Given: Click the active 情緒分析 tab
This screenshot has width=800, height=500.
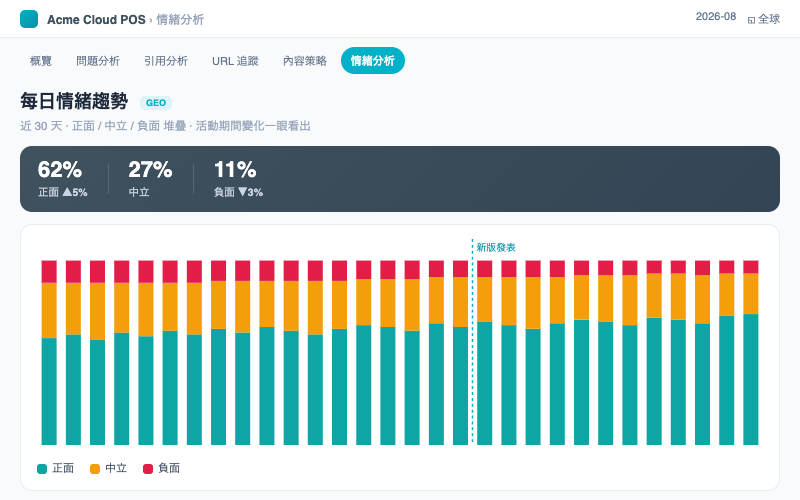Looking at the screenshot, I should 372,61.
